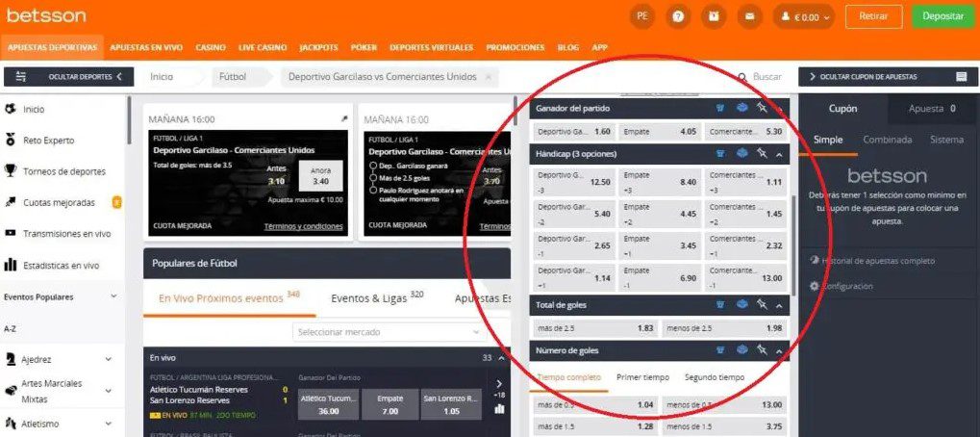Expand the Eventos Populares section
The height and width of the screenshot is (437, 980).
[x=113, y=297]
